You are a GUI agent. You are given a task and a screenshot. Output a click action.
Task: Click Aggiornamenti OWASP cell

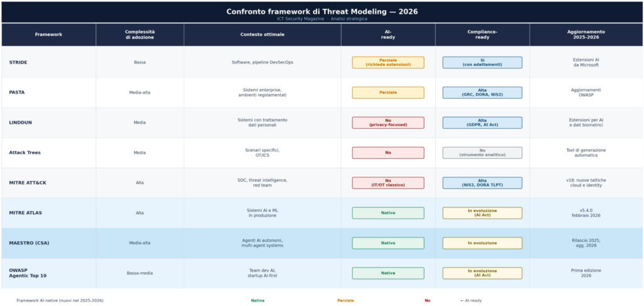(x=586, y=92)
